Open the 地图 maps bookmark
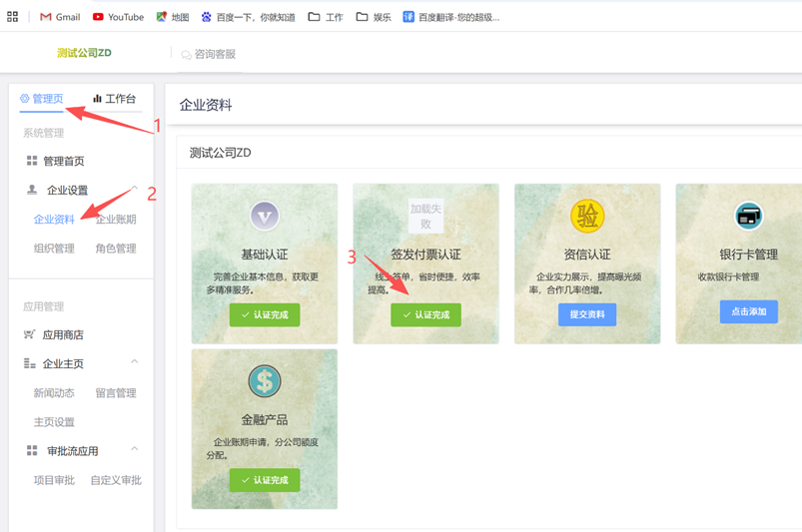 [x=172, y=17]
